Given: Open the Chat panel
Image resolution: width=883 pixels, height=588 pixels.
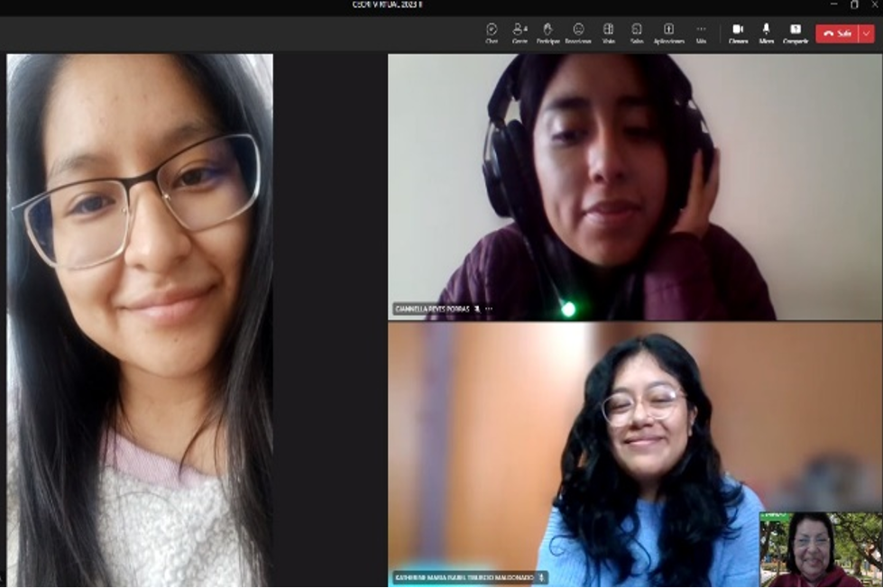Looking at the screenshot, I should point(492,33).
